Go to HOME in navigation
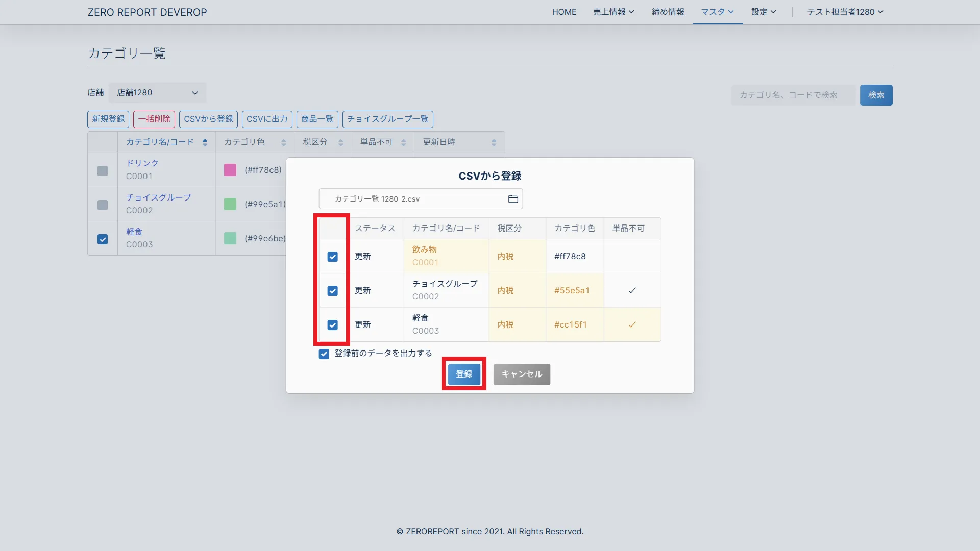 click(564, 12)
